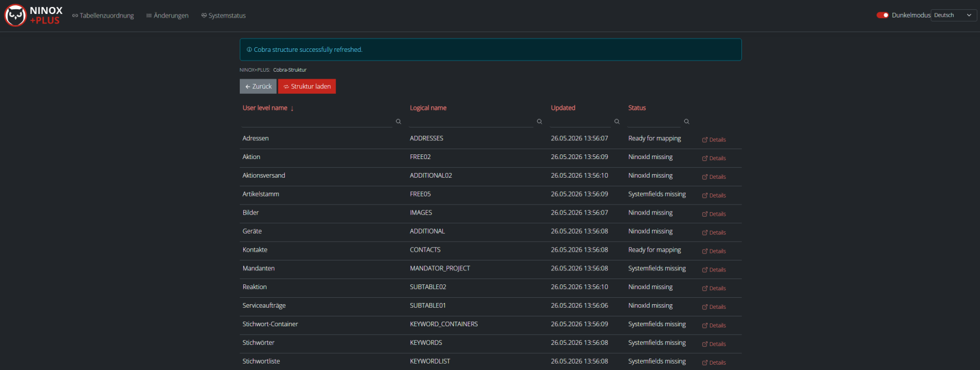Focus the User level name filter field
This screenshot has height=370, width=980.
pos(317,121)
